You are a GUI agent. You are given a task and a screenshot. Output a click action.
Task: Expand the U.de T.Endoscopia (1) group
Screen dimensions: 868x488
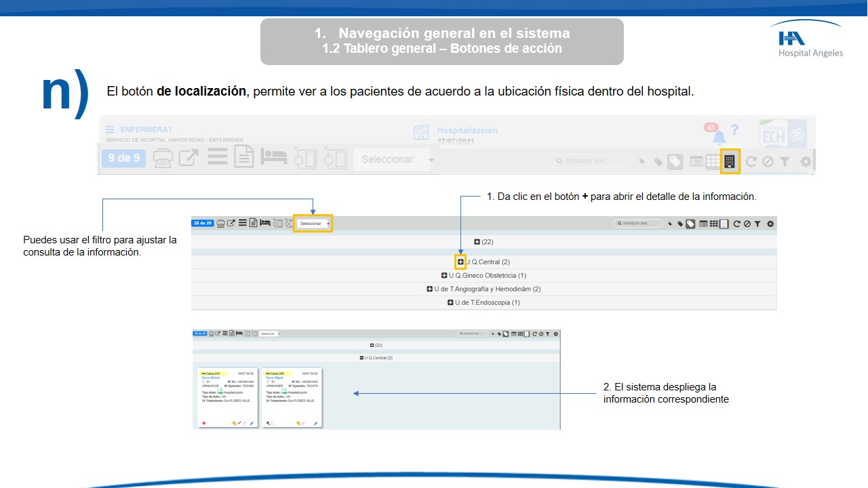pos(450,302)
